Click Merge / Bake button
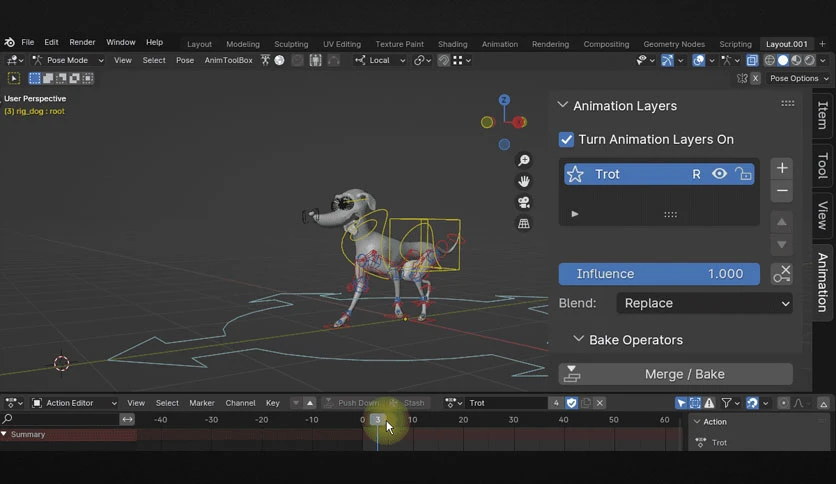836x484 pixels. pyautogui.click(x=676, y=374)
